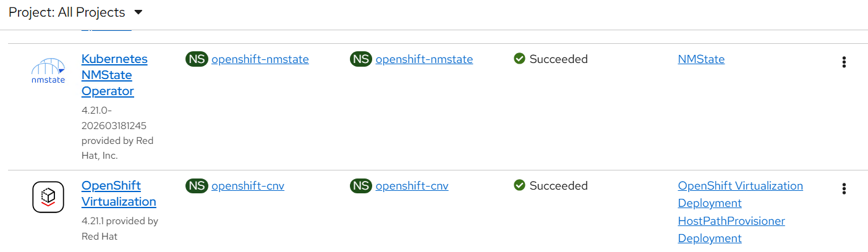Open openshift-cnv link in the Namespace column
The width and height of the screenshot is (868, 252).
(247, 186)
